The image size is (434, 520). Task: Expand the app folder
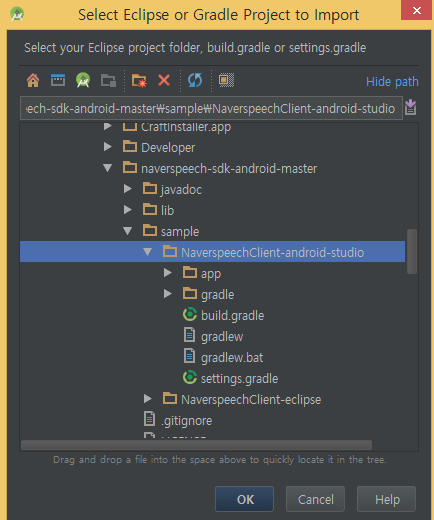pos(167,273)
